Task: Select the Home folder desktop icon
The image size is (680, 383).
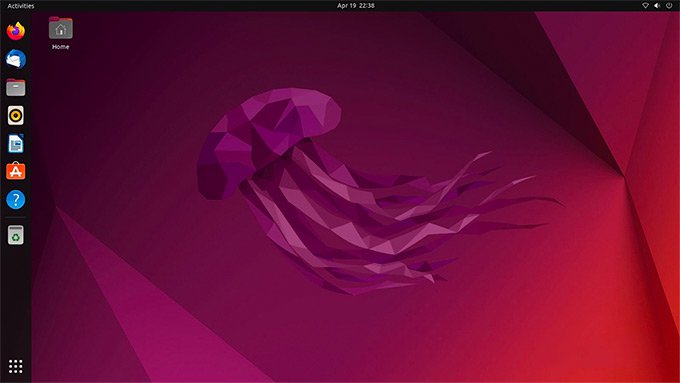Action: click(x=61, y=28)
